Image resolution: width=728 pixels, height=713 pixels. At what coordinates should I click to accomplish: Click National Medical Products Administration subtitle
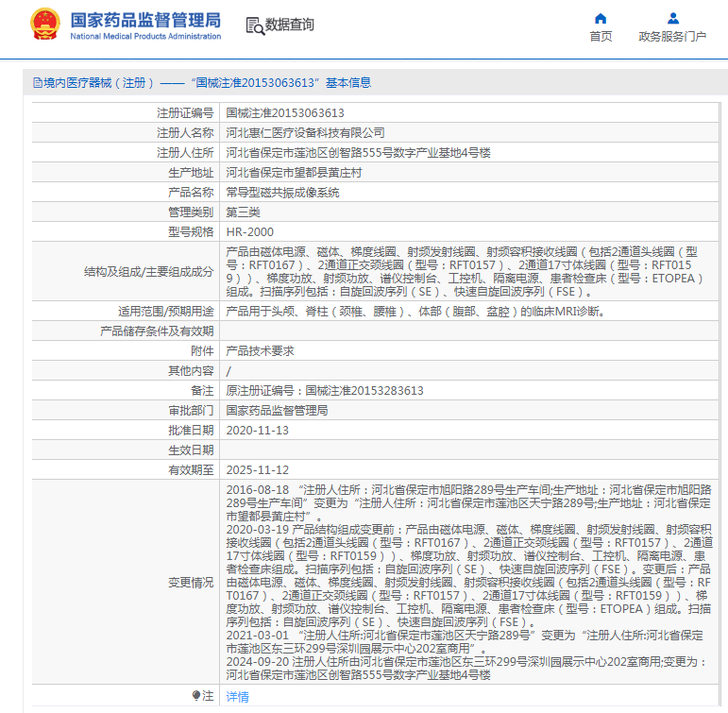point(145,36)
